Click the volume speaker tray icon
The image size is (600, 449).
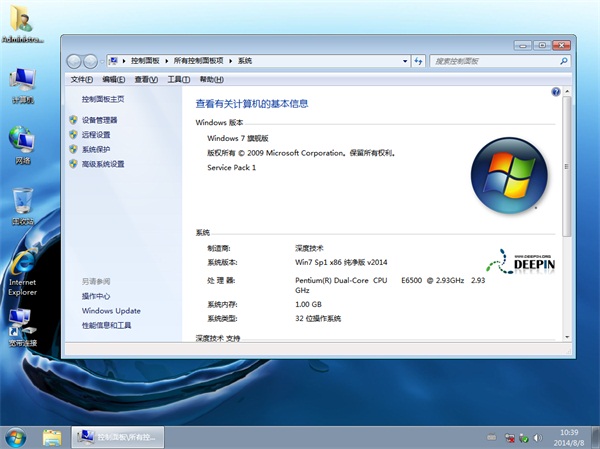point(540,436)
